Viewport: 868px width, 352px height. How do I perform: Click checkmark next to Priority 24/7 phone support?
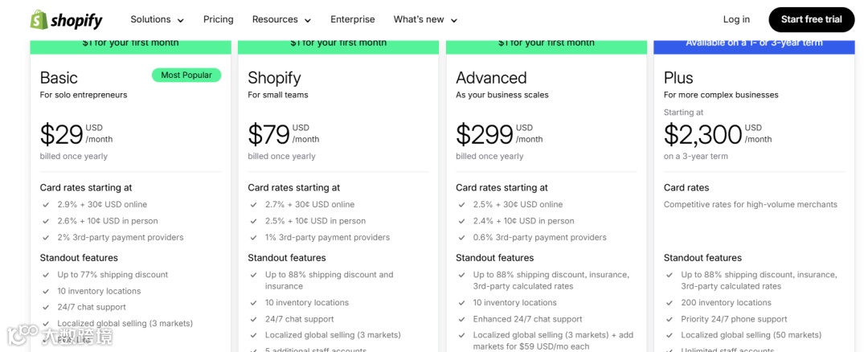tap(669, 319)
